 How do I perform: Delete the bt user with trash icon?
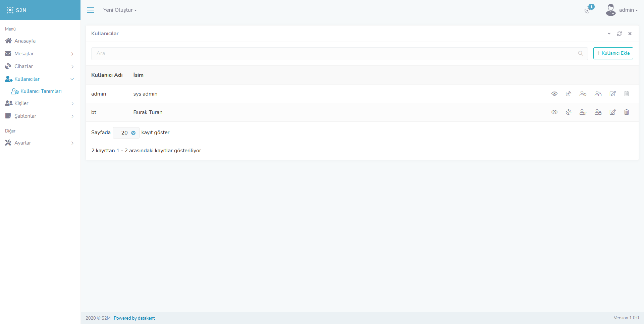627,112
